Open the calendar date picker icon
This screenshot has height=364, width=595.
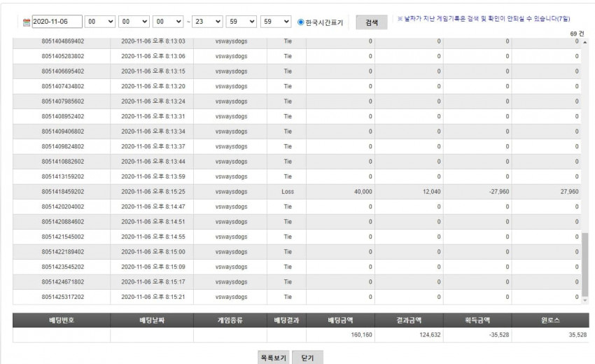coord(26,22)
